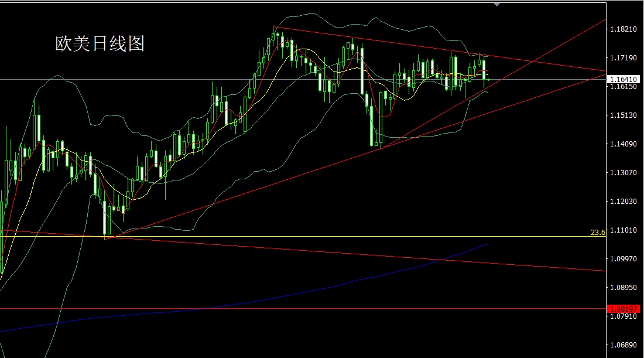Click the 1.15130 price scale label

pos(624,115)
